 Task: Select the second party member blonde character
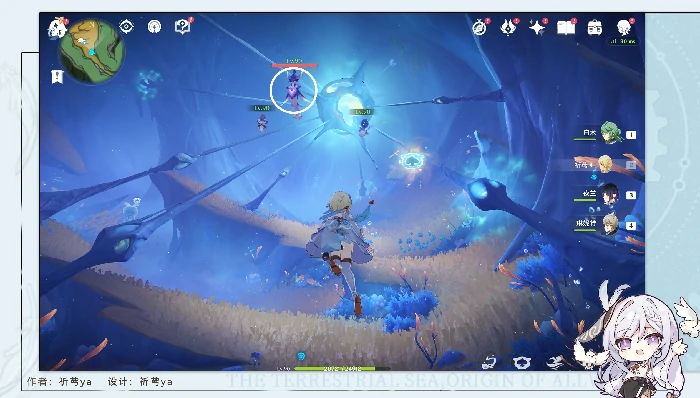click(x=605, y=164)
